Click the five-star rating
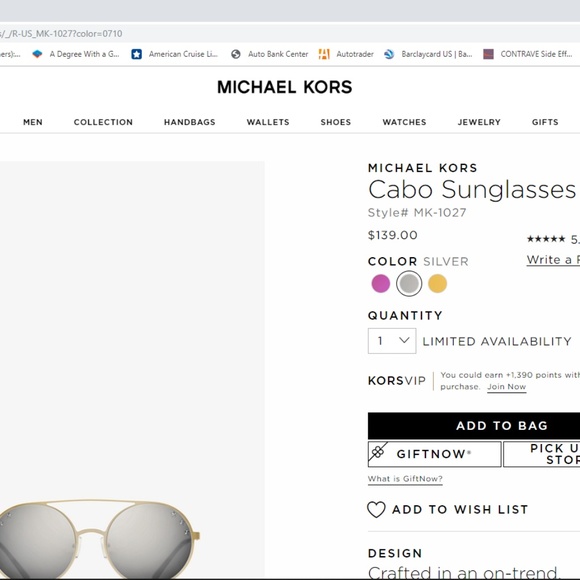The height and width of the screenshot is (580, 580). click(546, 239)
